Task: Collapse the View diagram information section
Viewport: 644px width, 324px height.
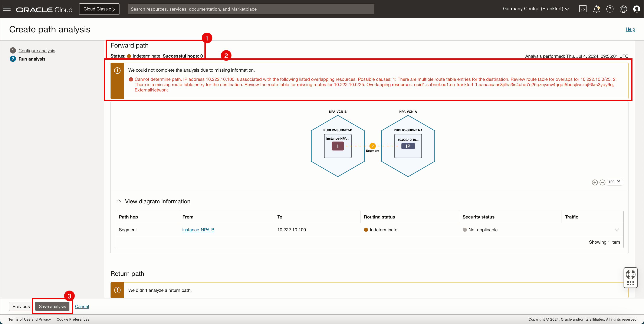Action: tap(119, 201)
